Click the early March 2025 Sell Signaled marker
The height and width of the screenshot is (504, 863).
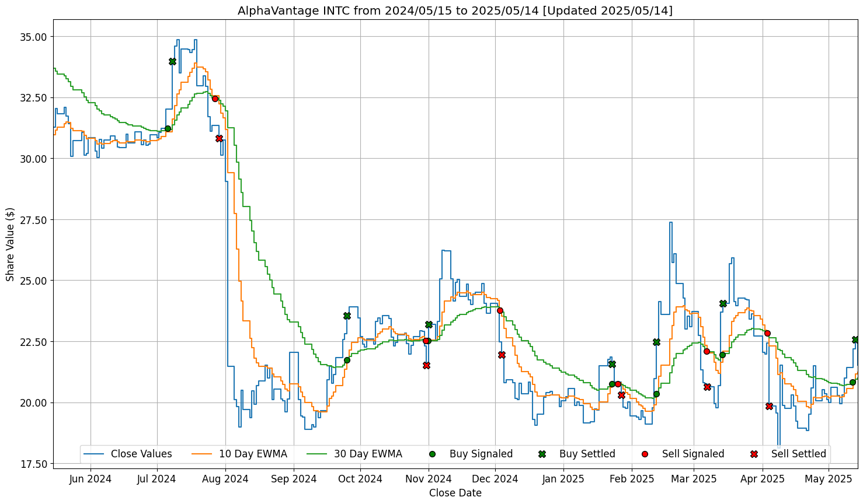(x=707, y=351)
